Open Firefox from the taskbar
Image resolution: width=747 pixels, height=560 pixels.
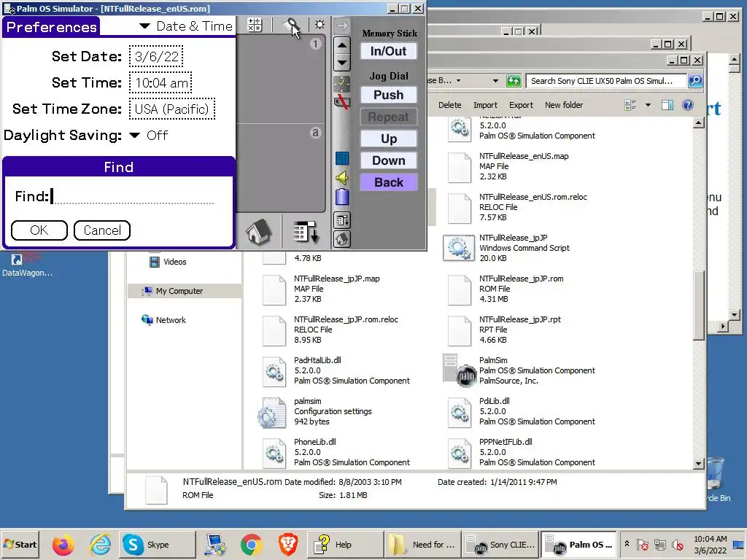pyautogui.click(x=63, y=544)
